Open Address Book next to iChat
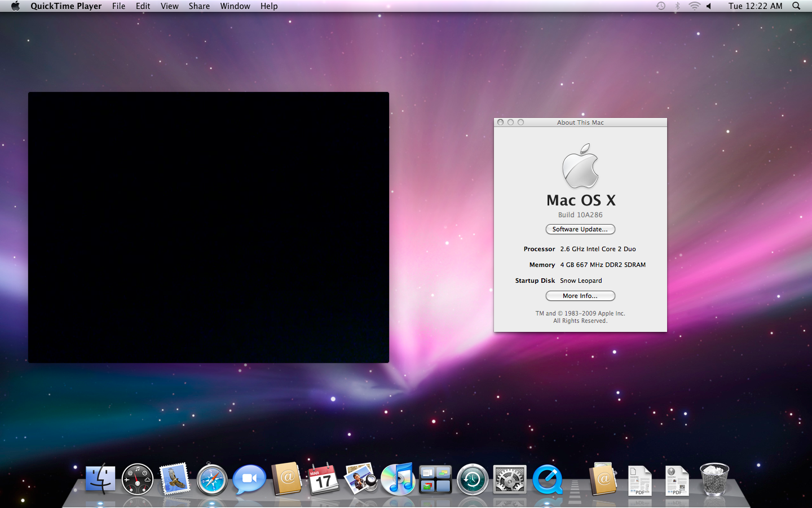 pos(286,479)
